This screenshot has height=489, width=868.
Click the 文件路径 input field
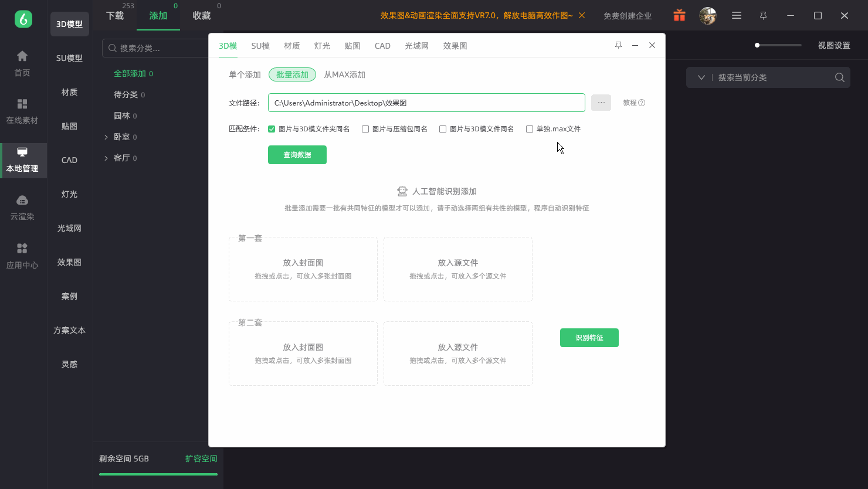tap(426, 103)
